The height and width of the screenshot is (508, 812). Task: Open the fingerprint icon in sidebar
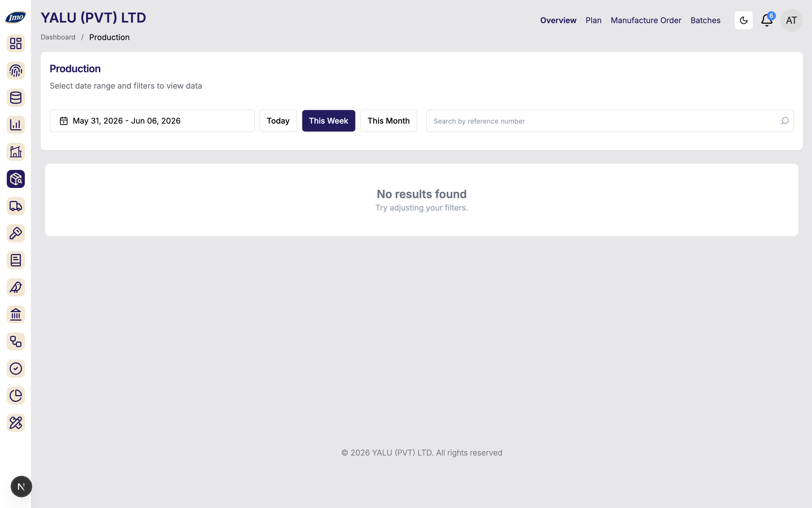tap(16, 71)
